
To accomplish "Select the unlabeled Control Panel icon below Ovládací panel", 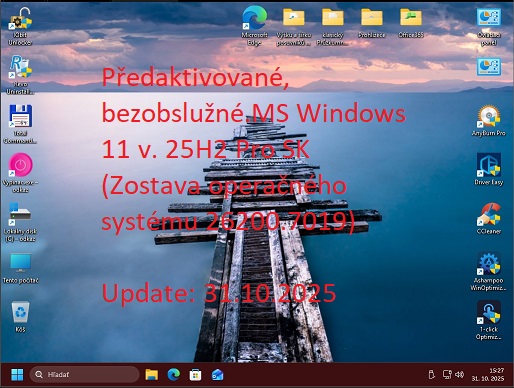I will (489, 66).
